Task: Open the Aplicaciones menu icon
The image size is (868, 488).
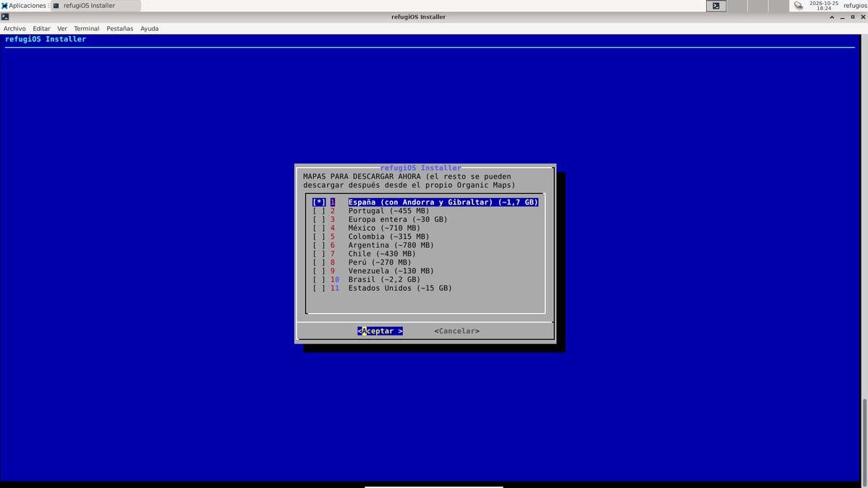Action: pyautogui.click(x=5, y=6)
